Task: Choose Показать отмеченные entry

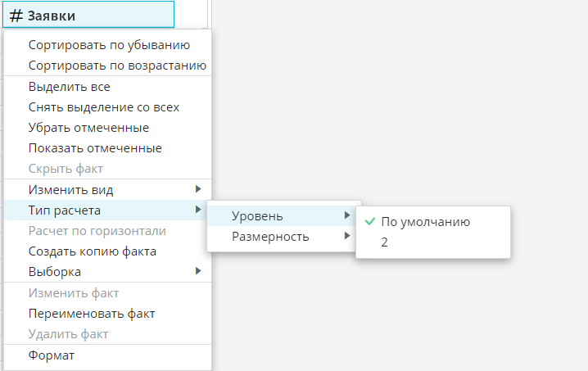Action: tap(94, 148)
